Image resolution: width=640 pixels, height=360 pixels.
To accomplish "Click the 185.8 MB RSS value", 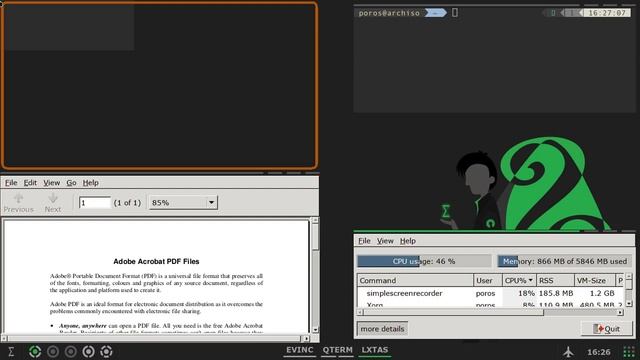I will [x=556, y=293].
